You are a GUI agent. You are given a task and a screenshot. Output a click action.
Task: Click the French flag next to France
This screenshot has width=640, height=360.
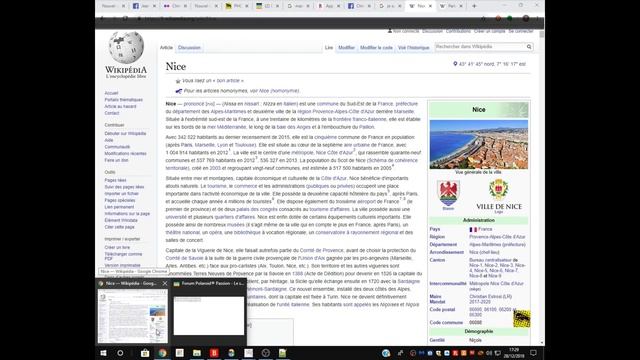coord(473,230)
